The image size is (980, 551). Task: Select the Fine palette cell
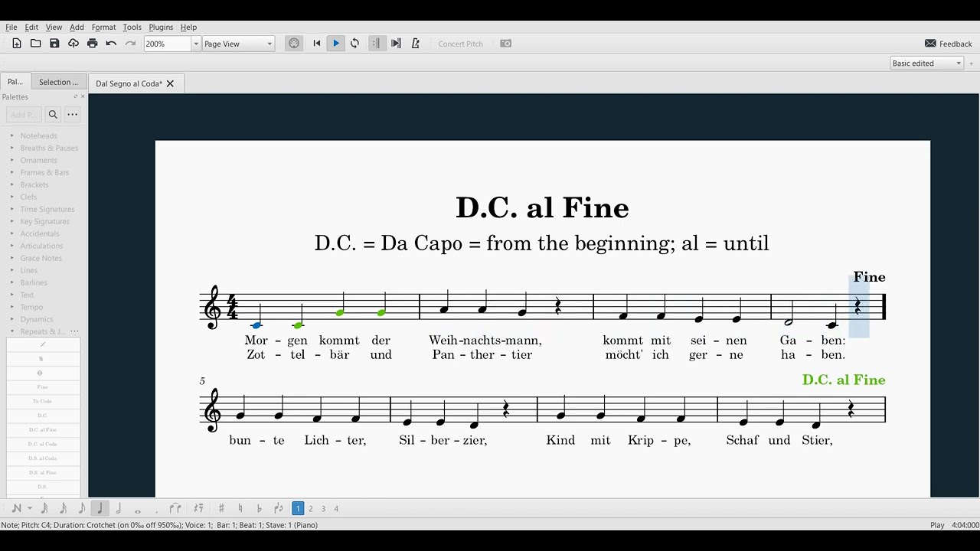tap(41, 387)
